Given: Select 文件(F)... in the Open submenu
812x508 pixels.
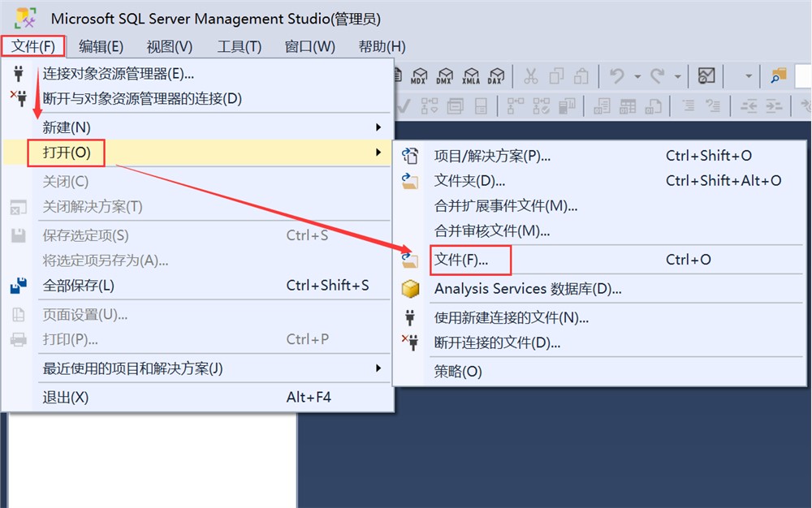Looking at the screenshot, I should pyautogui.click(x=461, y=260).
